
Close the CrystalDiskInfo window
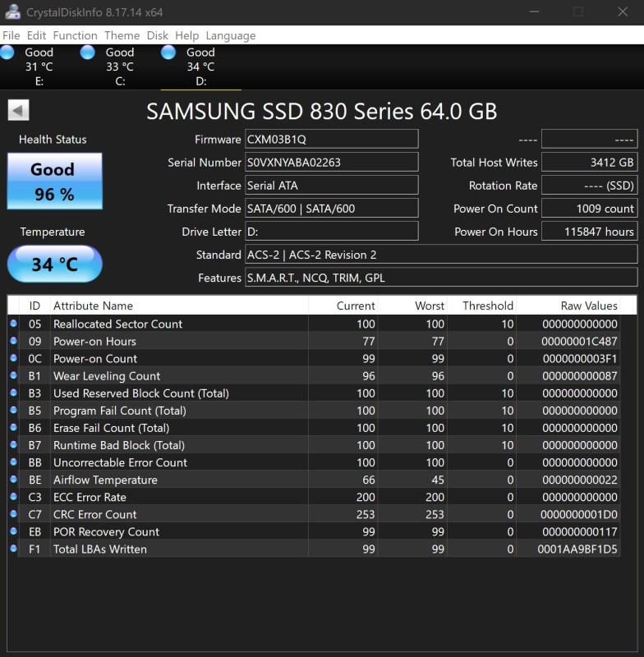tap(623, 11)
